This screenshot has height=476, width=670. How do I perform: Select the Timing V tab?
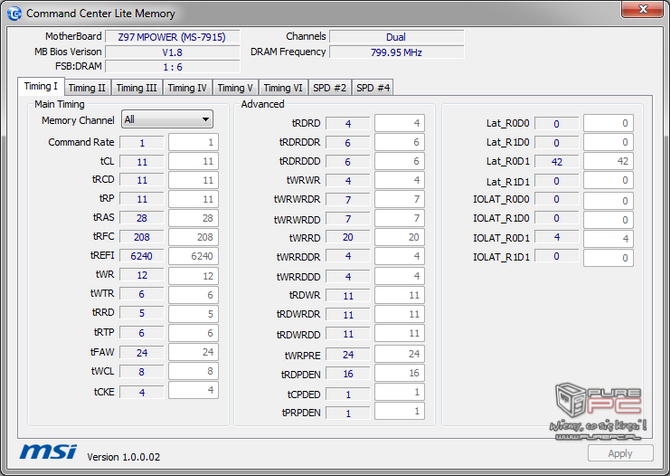point(236,88)
